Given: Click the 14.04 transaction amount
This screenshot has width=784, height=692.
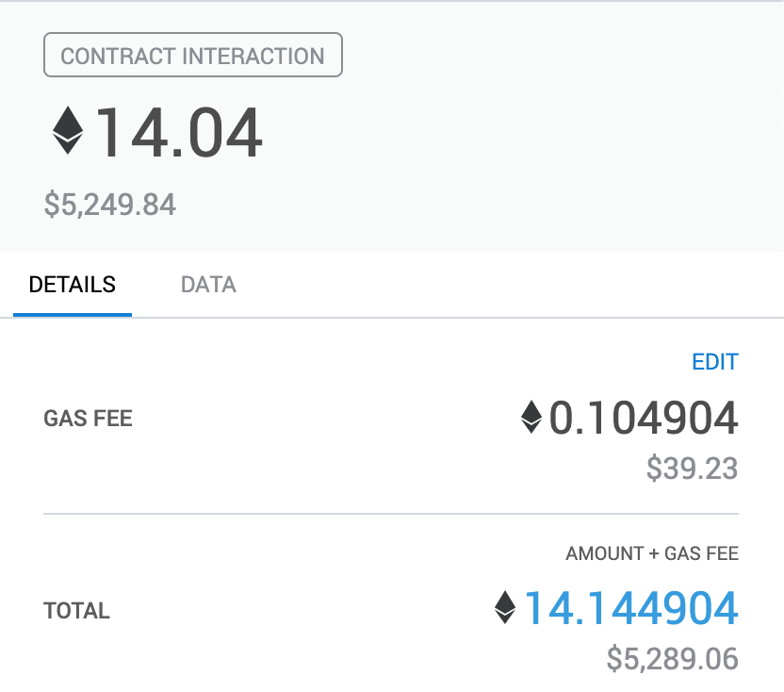Looking at the screenshot, I should 179,132.
